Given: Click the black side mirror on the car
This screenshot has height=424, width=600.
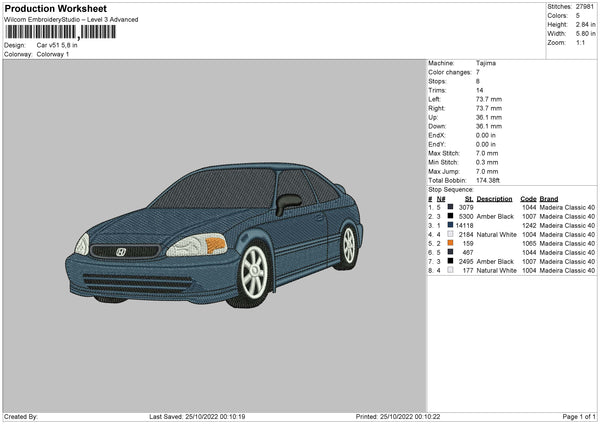Looking at the screenshot, I should click(x=289, y=204).
